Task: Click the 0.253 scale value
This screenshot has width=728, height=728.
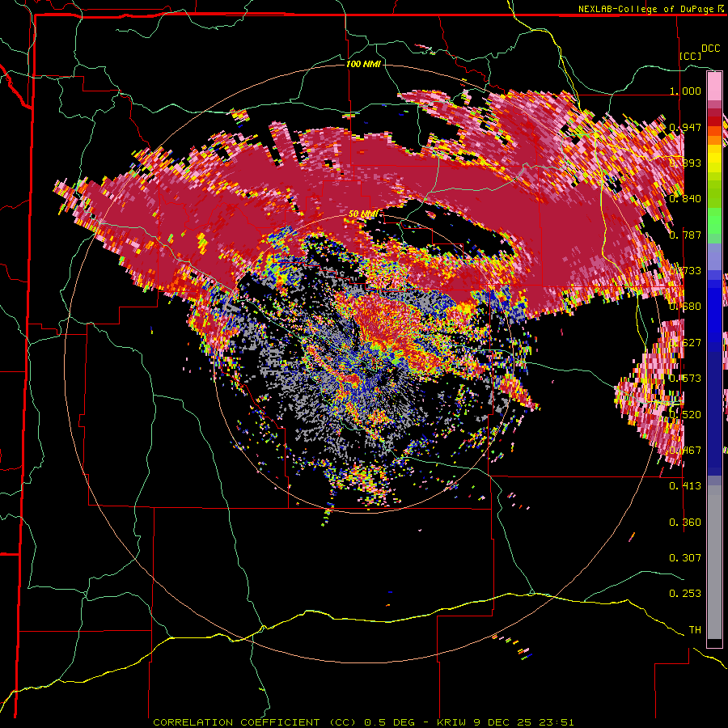Action: (x=685, y=594)
